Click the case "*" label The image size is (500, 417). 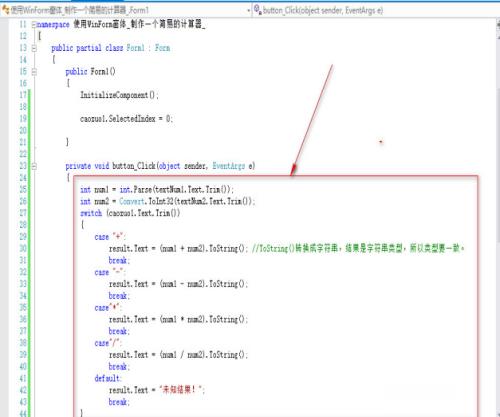(x=108, y=308)
